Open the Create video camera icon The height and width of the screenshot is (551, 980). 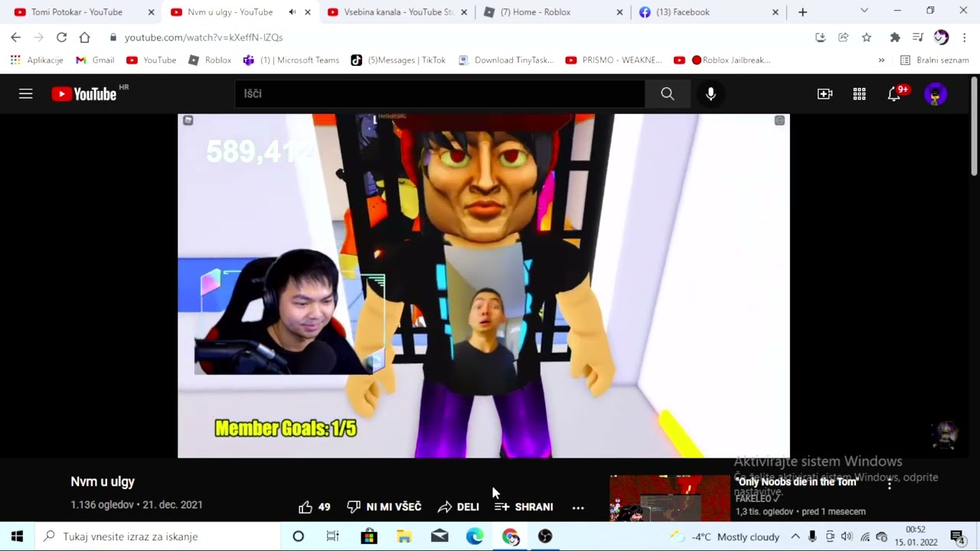[825, 93]
